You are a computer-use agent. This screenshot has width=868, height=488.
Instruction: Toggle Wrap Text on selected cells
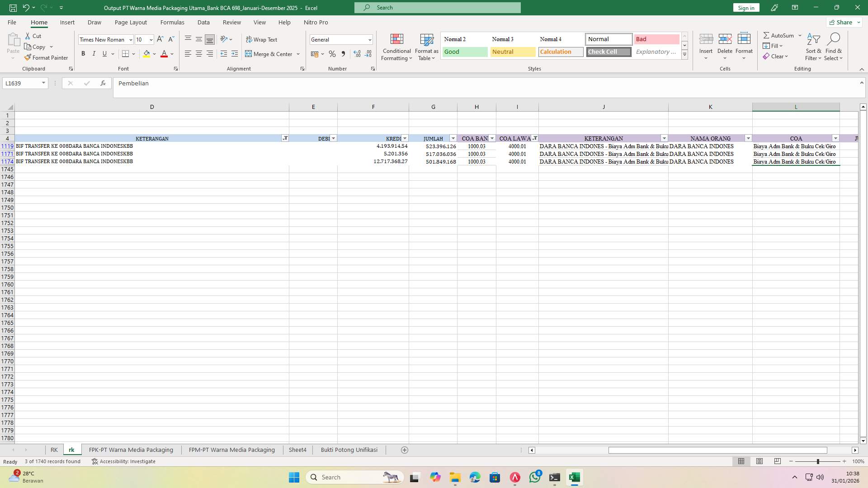(x=262, y=39)
